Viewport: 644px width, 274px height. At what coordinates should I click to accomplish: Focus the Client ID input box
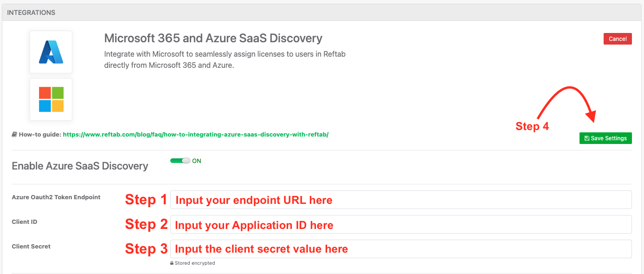tap(401, 224)
